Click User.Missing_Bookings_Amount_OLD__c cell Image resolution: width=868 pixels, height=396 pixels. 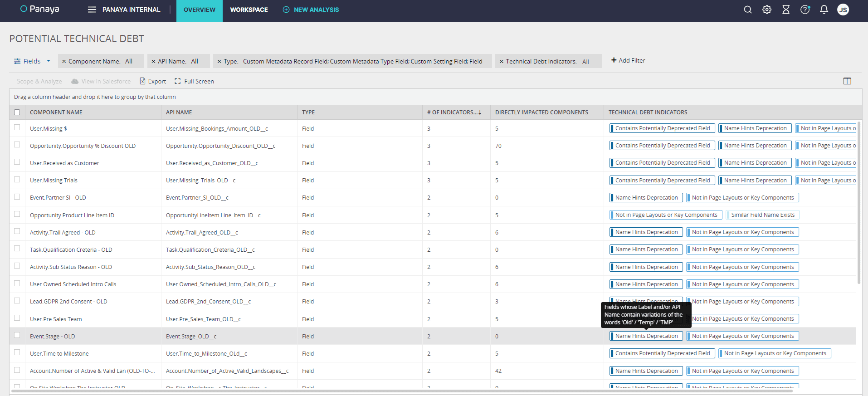[217, 129]
